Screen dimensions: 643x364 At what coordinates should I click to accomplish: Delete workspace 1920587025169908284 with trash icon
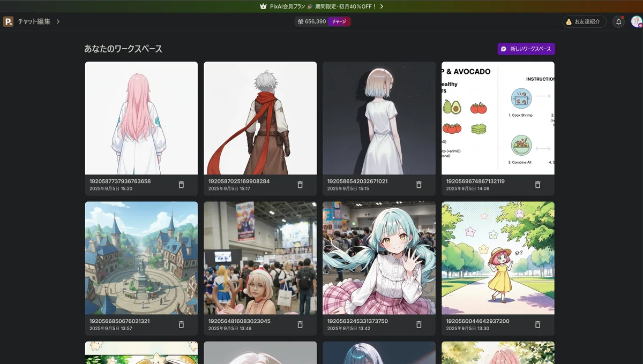[300, 185]
